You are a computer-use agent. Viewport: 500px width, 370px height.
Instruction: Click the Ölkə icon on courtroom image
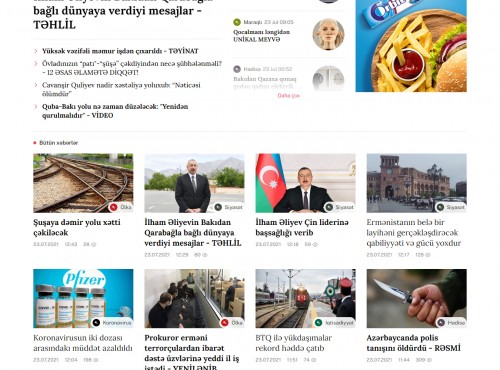click(x=225, y=323)
